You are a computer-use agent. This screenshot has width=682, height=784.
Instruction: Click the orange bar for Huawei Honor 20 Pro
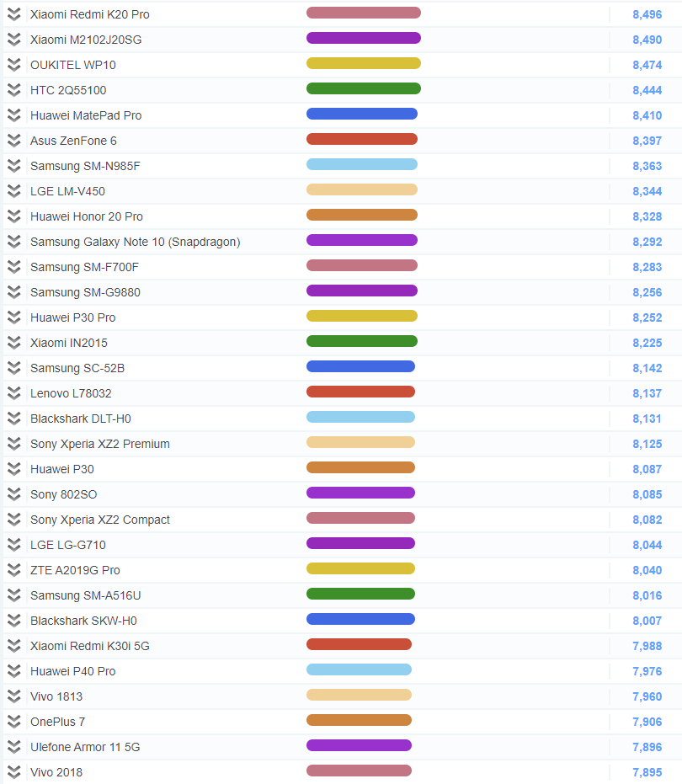(x=362, y=215)
